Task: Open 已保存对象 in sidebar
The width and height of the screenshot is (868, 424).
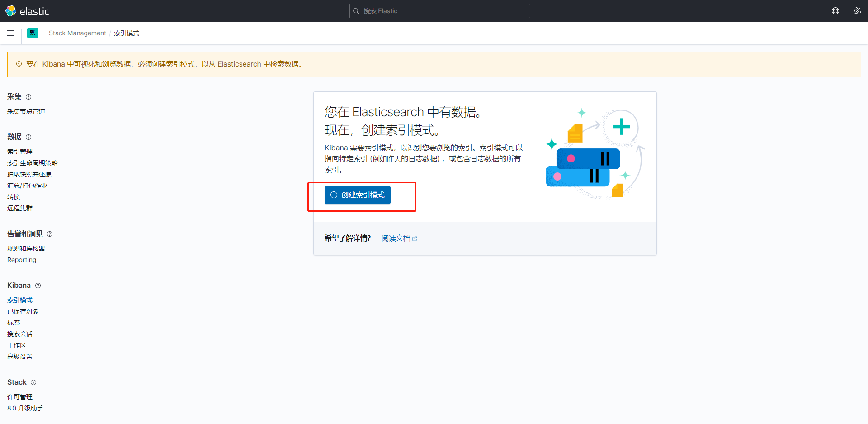Action: tap(23, 311)
